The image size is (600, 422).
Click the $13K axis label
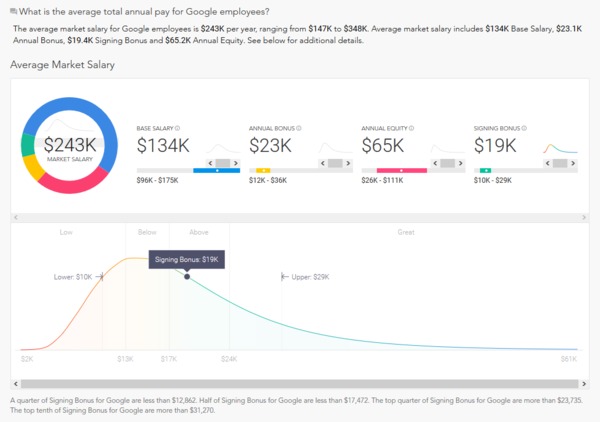point(125,359)
